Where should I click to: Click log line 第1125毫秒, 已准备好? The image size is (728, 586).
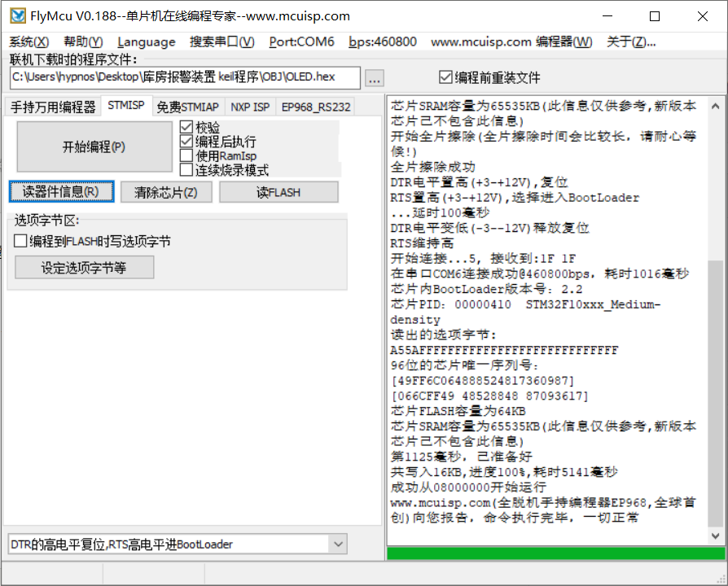[461, 457]
